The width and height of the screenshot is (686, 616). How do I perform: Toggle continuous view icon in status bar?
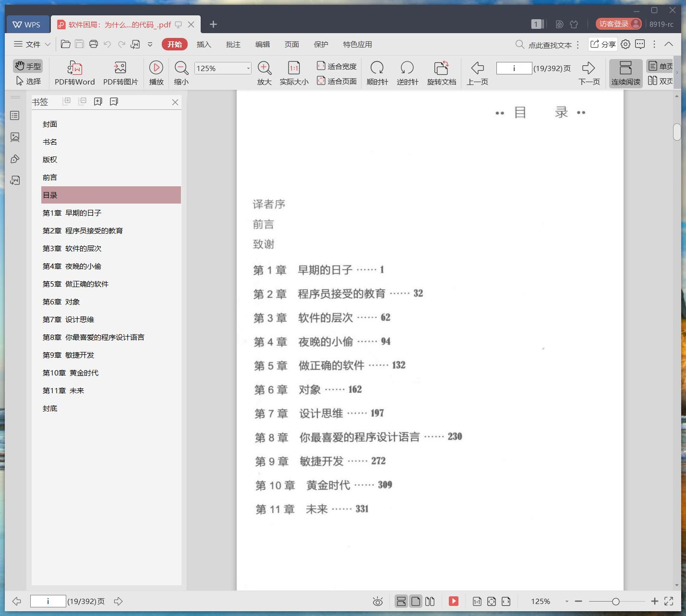tap(401, 601)
